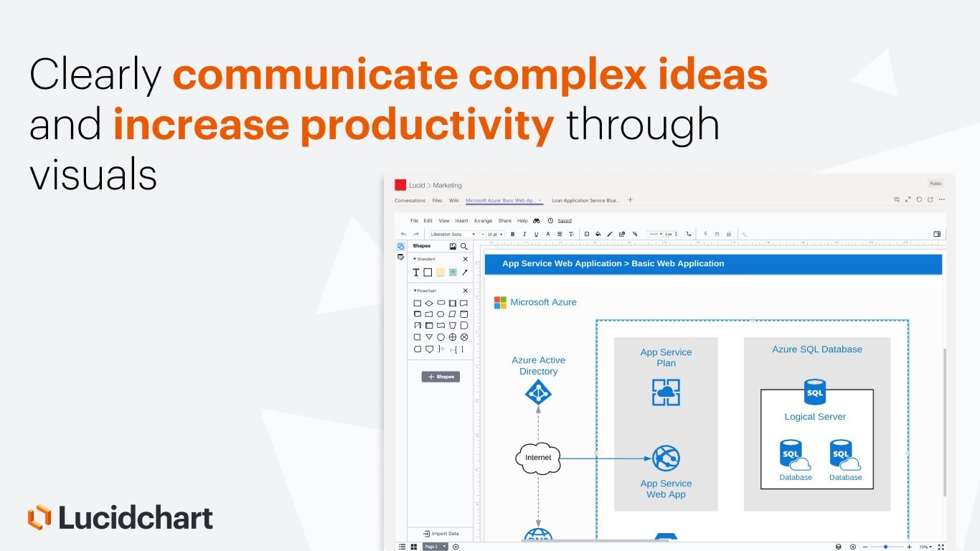Open the tab conversation chat icon
The width and height of the screenshot is (980, 551).
pyautogui.click(x=897, y=199)
